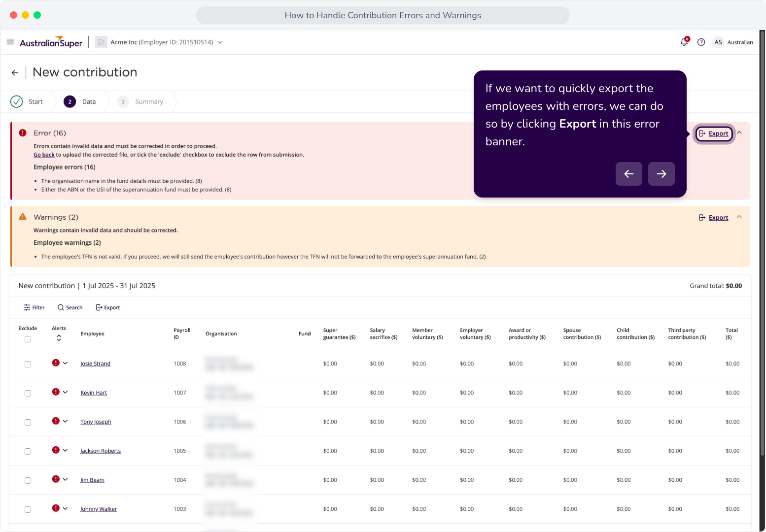Click the red error icon in Josie Strand row
Screen dimensions: 766x532
click(56, 363)
